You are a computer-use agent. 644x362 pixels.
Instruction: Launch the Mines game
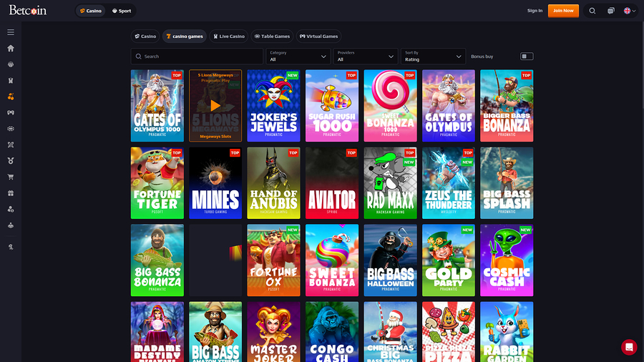tap(215, 183)
